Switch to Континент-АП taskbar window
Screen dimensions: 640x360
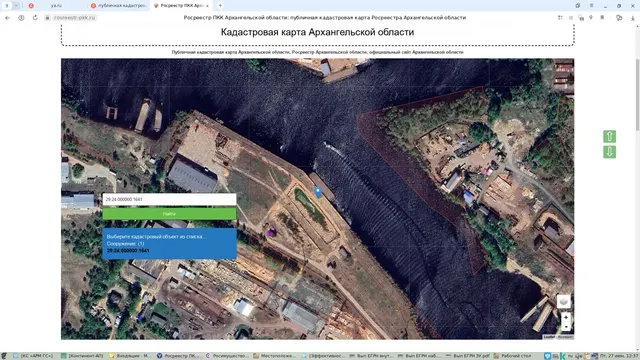tap(82, 356)
